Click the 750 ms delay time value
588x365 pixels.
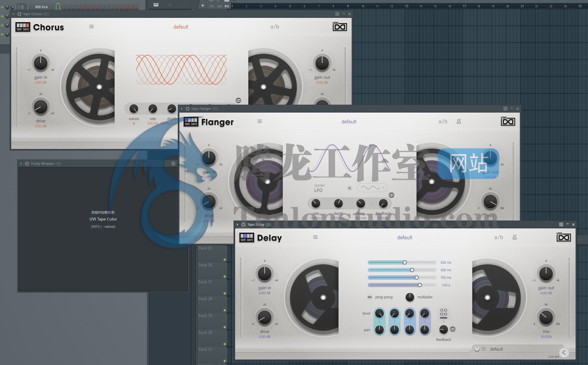446,278
